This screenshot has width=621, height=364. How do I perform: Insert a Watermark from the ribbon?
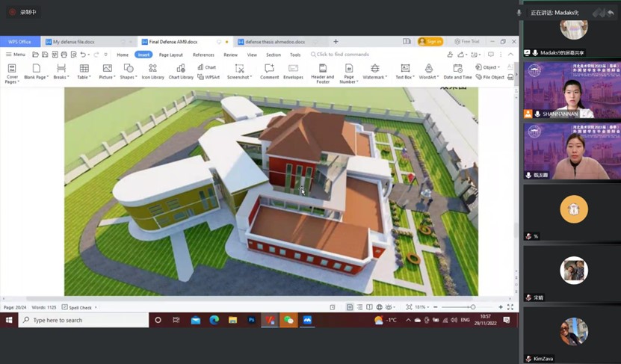pyautogui.click(x=374, y=71)
